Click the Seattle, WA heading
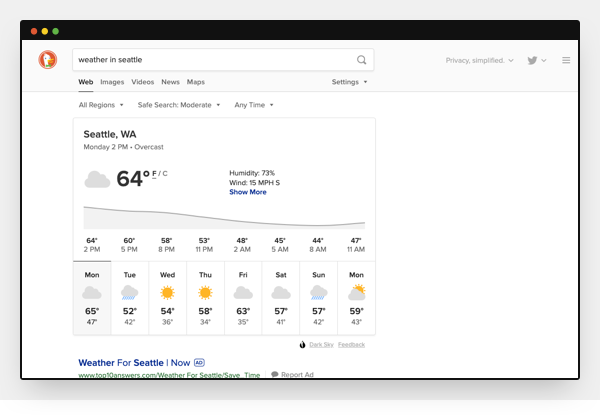The width and height of the screenshot is (600, 415). 110,134
